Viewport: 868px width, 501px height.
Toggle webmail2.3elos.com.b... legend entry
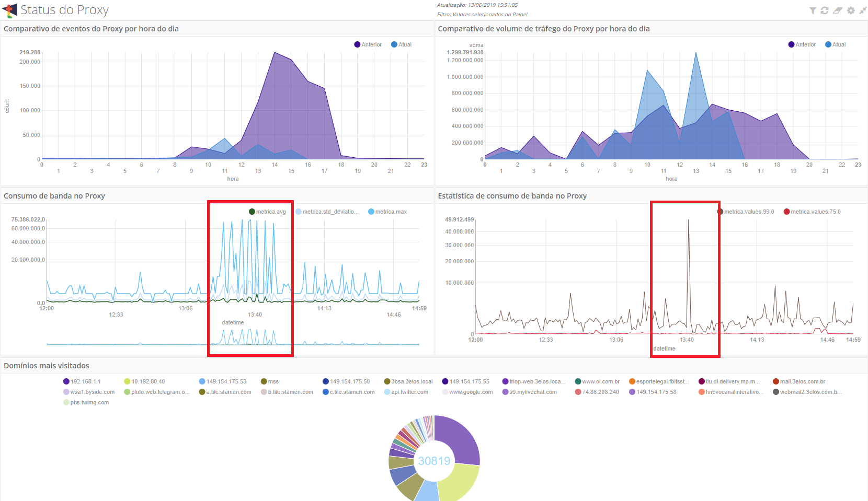[x=807, y=392]
